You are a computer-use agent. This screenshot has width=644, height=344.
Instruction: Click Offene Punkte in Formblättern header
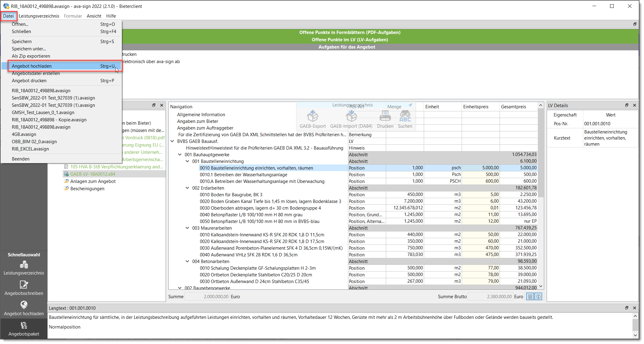pyautogui.click(x=350, y=32)
